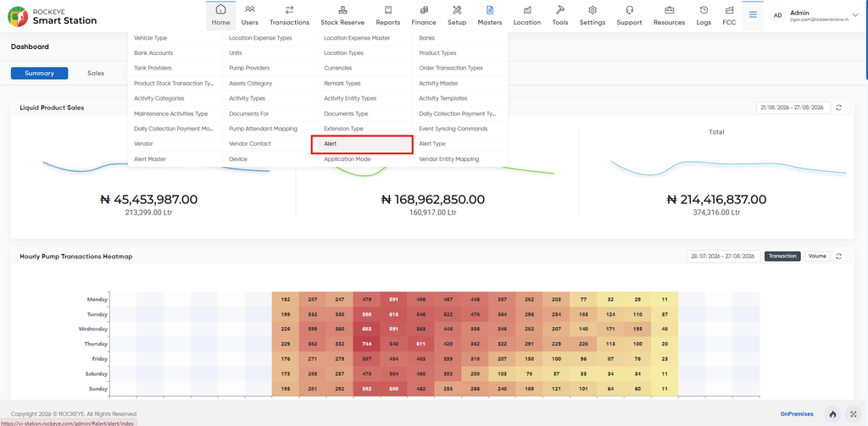Select Vendor Entity Mapping menu item
Image resolution: width=868 pixels, height=426 pixels.
click(x=460, y=158)
